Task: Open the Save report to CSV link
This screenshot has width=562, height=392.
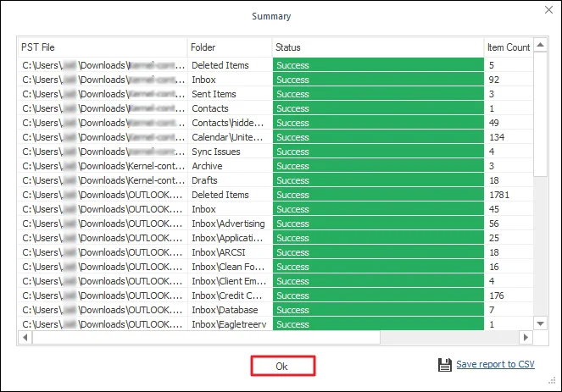Action: click(495, 364)
